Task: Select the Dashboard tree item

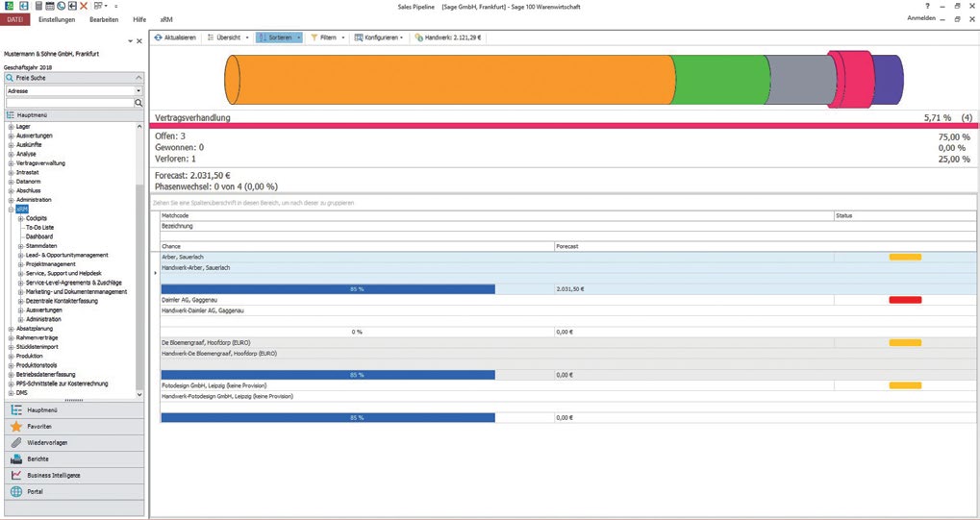Action: point(39,236)
